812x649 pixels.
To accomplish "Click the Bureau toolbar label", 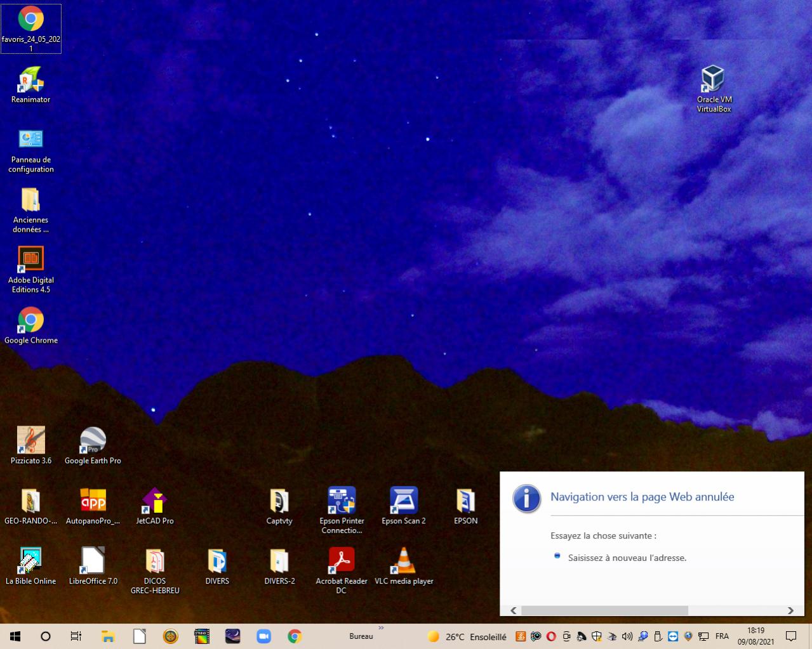I will click(361, 636).
